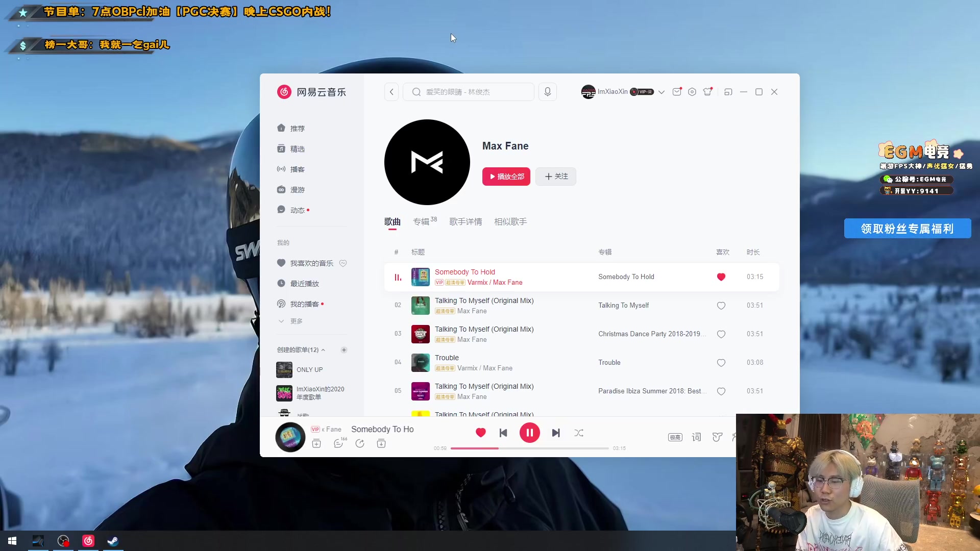
Task: Play Trouble track row
Action: click(581, 363)
